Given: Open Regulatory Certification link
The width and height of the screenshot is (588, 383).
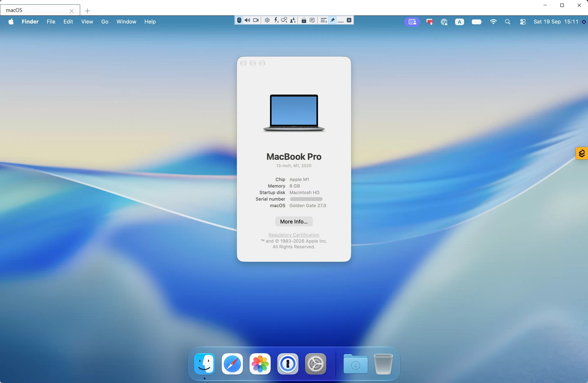Looking at the screenshot, I should pyautogui.click(x=294, y=235).
